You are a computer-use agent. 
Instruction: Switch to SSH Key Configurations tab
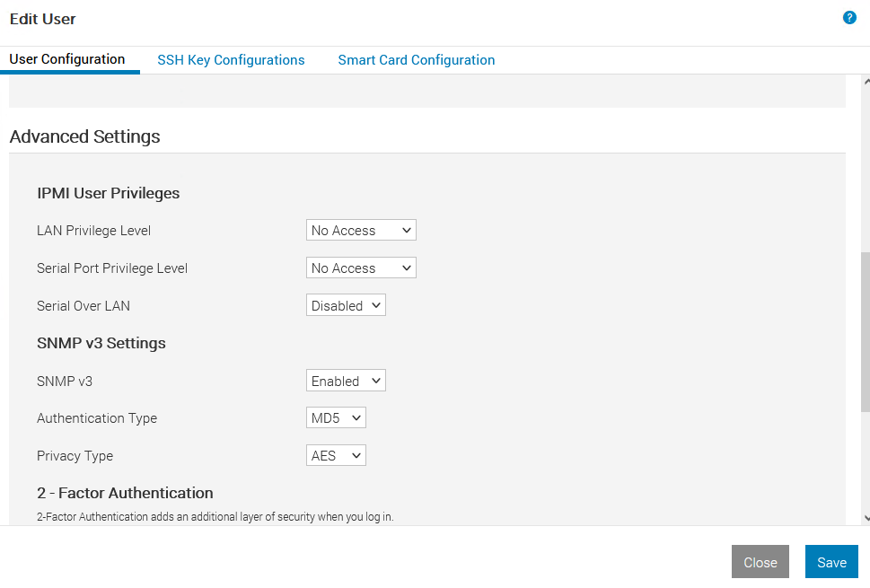coord(231,60)
